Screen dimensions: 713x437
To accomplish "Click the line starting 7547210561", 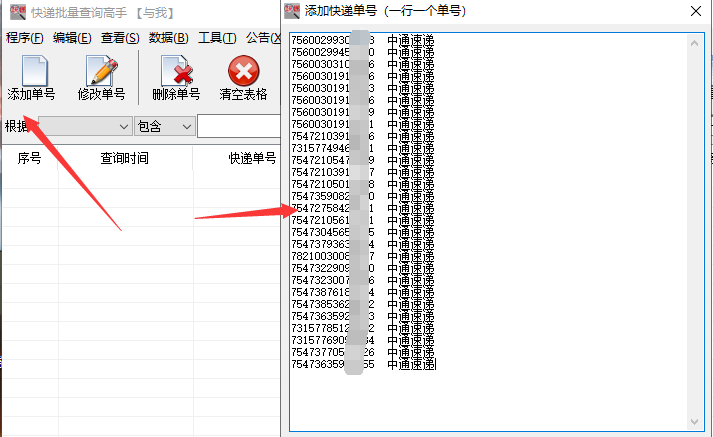I will 362,221.
